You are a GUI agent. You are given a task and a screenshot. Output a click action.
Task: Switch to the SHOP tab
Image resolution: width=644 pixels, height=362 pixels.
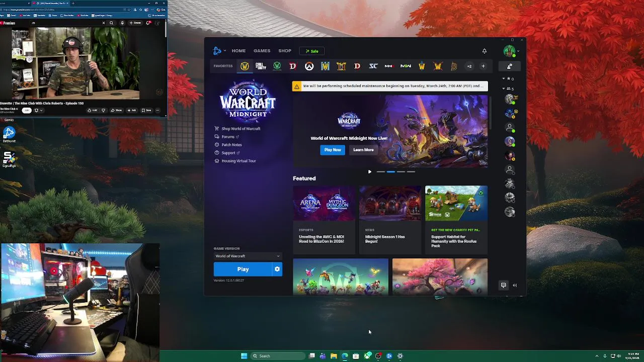[285, 51]
